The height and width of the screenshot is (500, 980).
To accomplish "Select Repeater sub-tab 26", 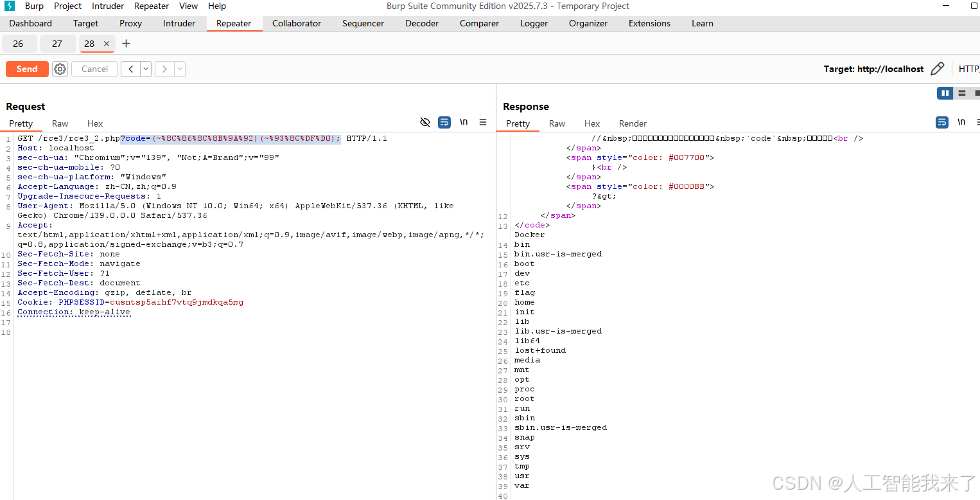I will [x=18, y=44].
